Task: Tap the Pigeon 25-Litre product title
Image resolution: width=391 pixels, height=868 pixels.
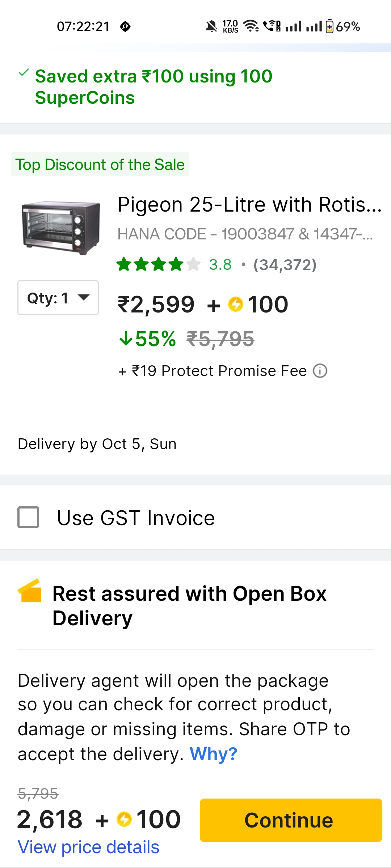Action: coord(249,205)
